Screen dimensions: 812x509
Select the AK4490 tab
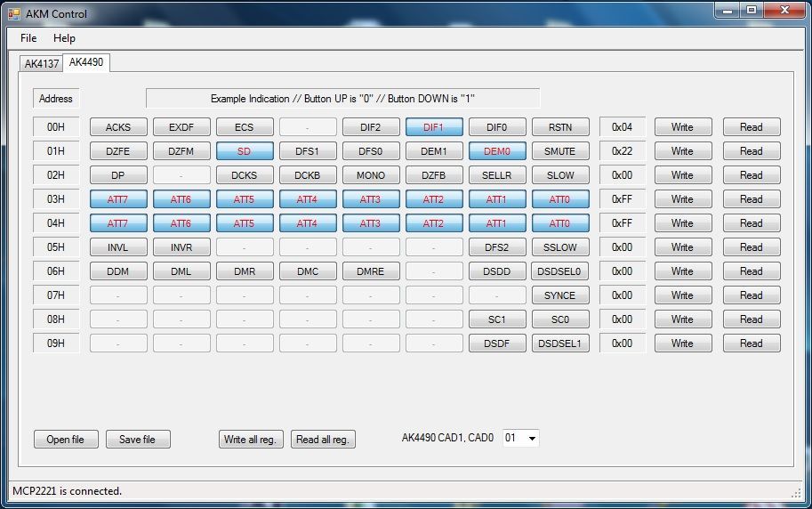pyautogui.click(x=86, y=62)
